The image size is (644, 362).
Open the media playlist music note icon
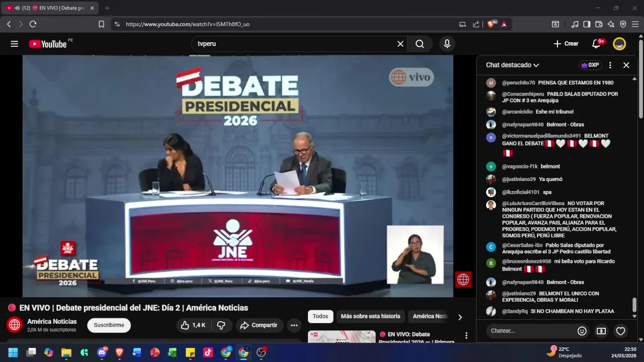point(575,24)
